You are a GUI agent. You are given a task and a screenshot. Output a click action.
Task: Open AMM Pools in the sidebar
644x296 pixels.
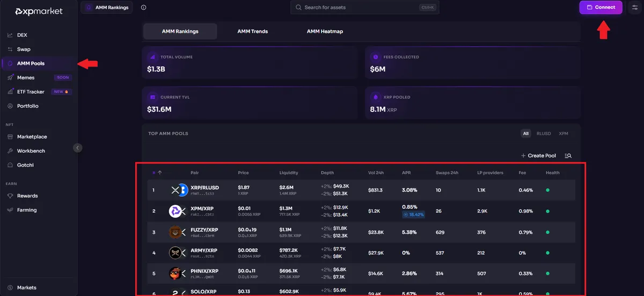click(38, 63)
